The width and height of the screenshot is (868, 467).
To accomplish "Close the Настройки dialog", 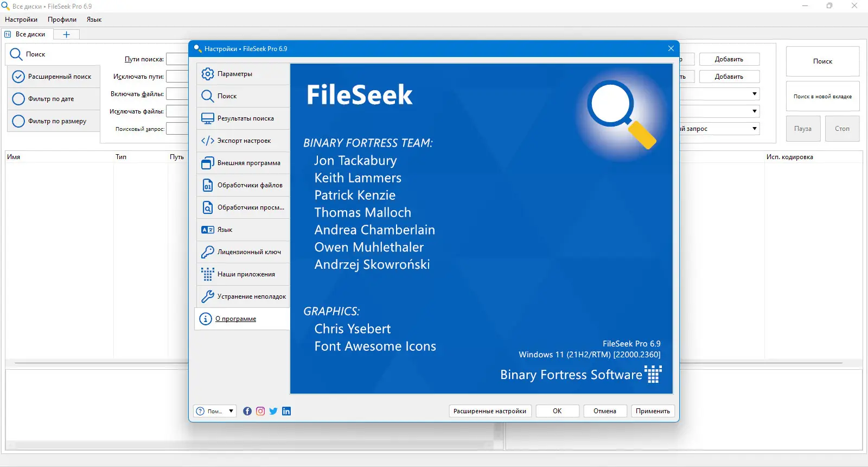I will (671, 48).
